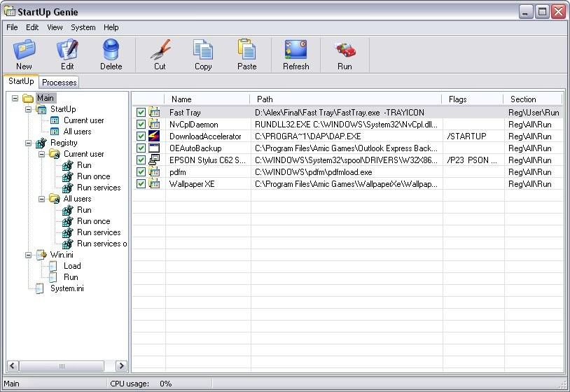Collapse the Win.ini tree node
This screenshot has width=570, height=392.
[x=28, y=255]
